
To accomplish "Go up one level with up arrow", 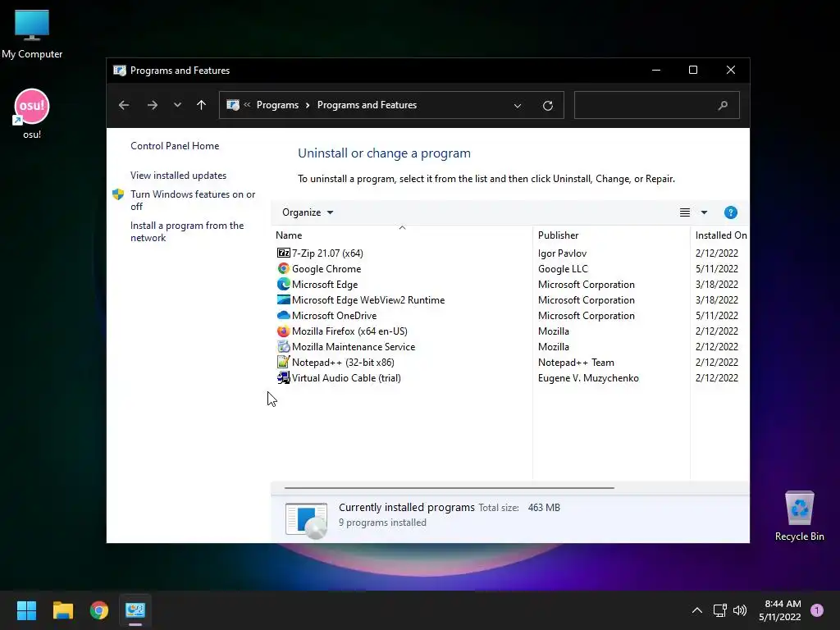I will [201, 105].
